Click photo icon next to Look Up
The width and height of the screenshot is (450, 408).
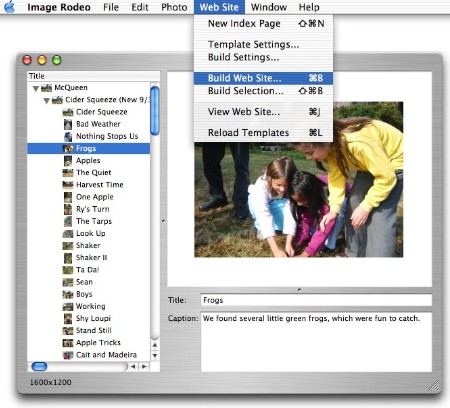68,233
